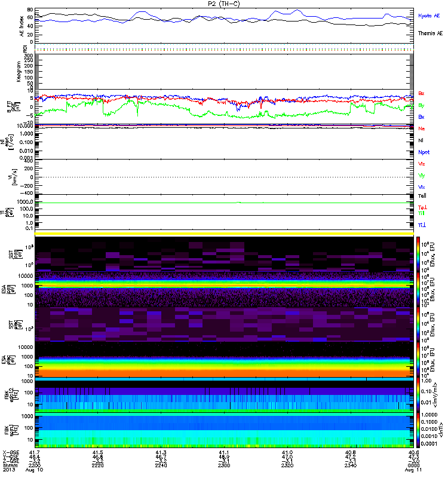This screenshot has height=478, width=448.
Task: Click the Aug 10 date label
Action: [x=34, y=470]
